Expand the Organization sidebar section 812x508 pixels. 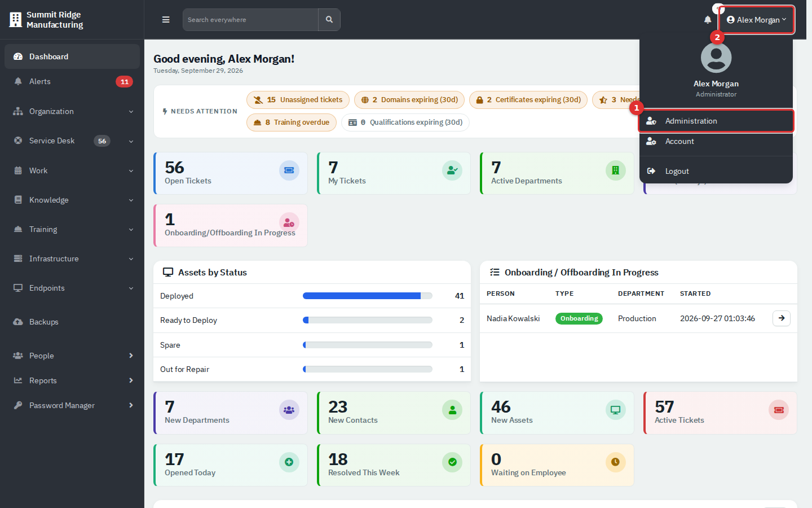point(72,111)
